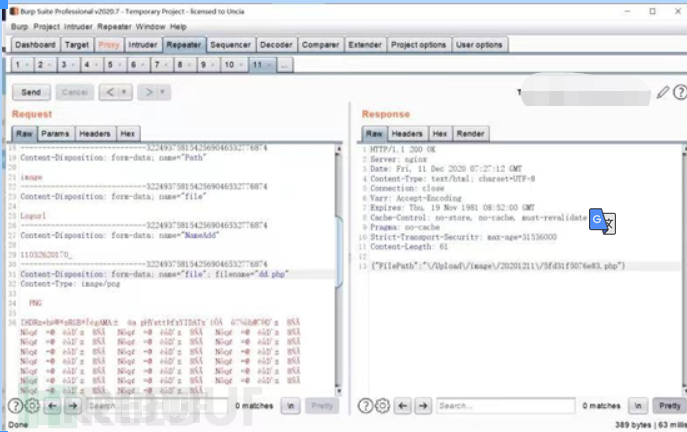Go back in request history
The image size is (687, 432).
click(110, 92)
